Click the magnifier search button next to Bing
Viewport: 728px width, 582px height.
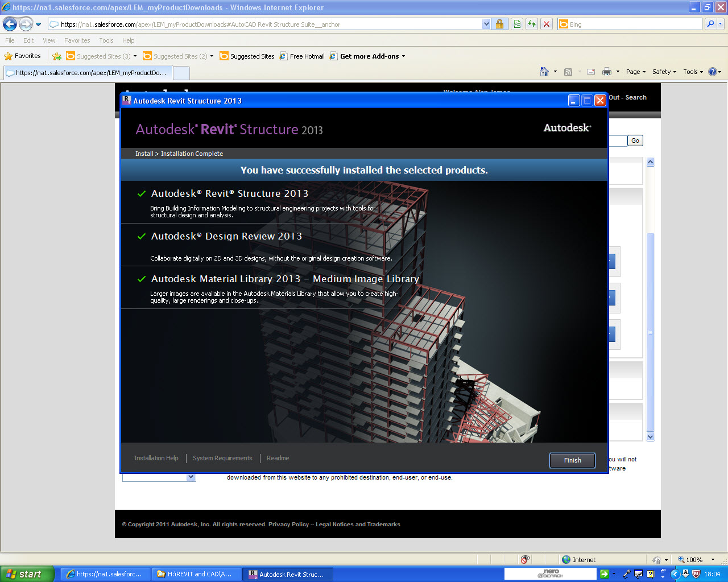pos(710,24)
